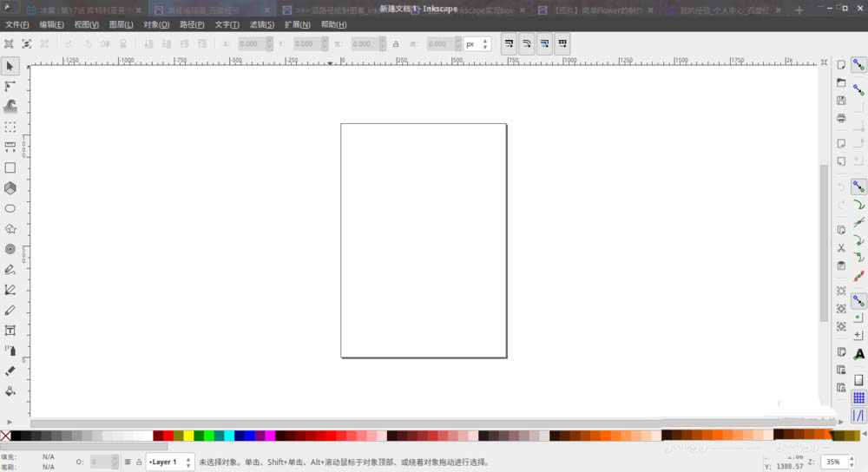
Task: Pick the Ellipse tool
Action: [x=10, y=208]
